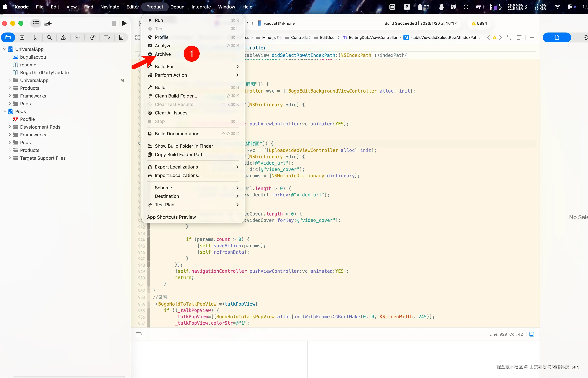Open the Report navigator icon

[121, 37]
